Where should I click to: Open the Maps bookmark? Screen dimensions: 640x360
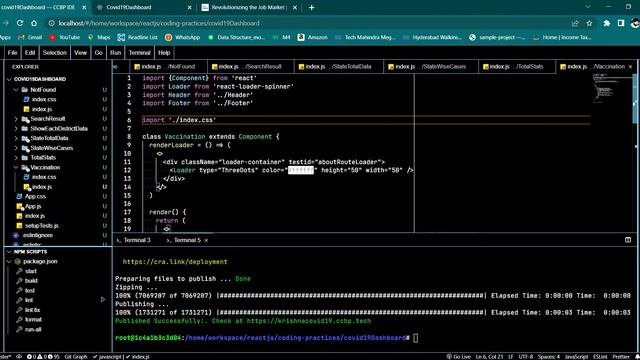pyautogui.click(x=99, y=37)
